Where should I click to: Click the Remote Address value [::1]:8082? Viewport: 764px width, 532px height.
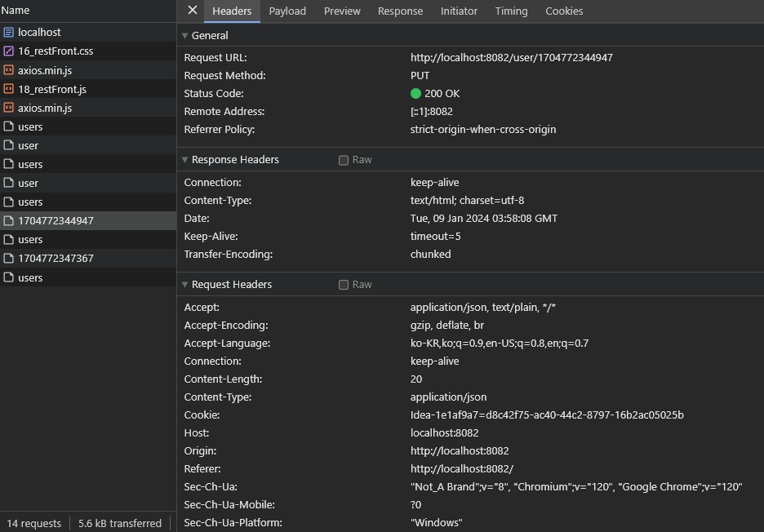click(x=432, y=112)
